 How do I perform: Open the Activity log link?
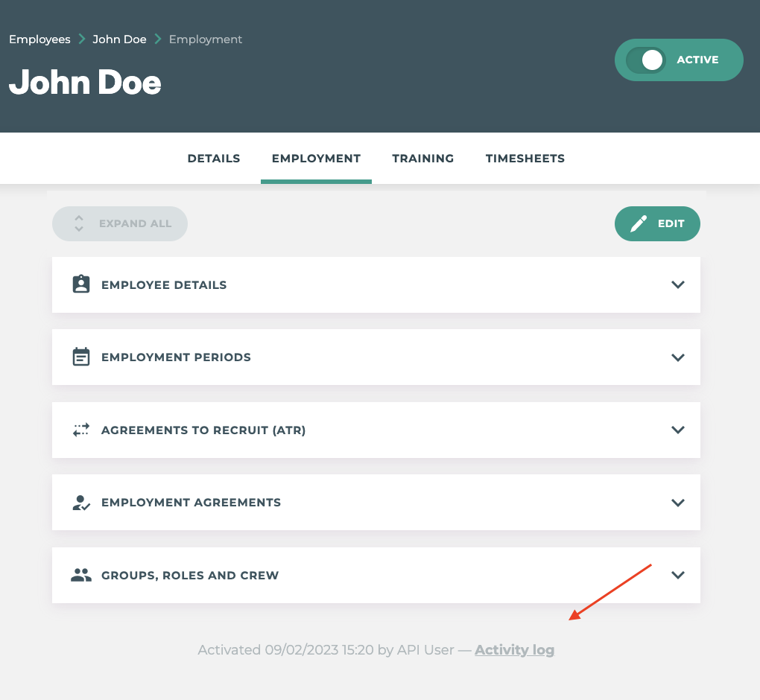tap(514, 649)
